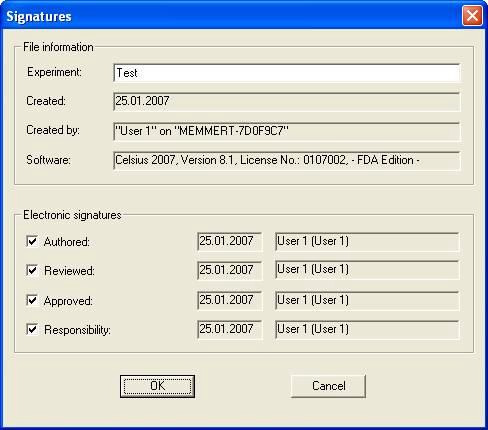Click the Software version info field

pyautogui.click(x=287, y=161)
